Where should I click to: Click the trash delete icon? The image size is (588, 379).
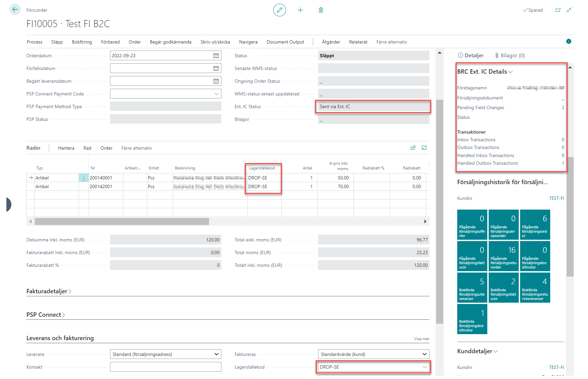(x=320, y=10)
